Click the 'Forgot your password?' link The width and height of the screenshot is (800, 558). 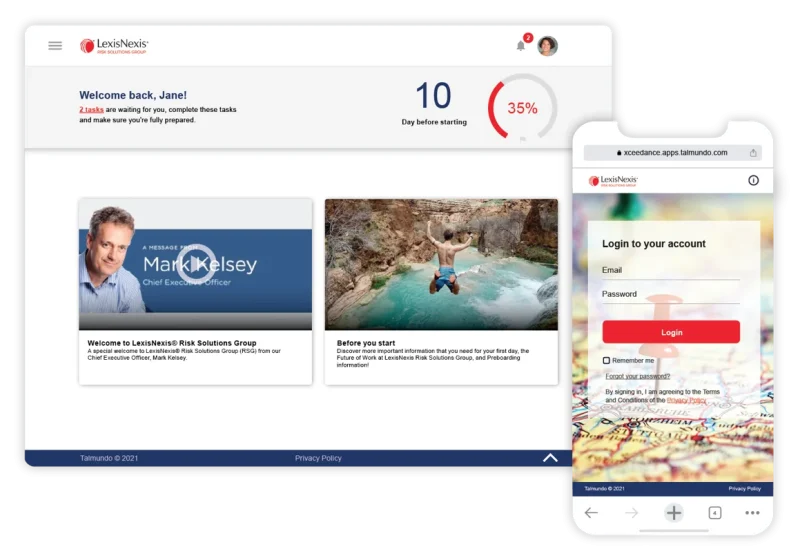click(638, 376)
